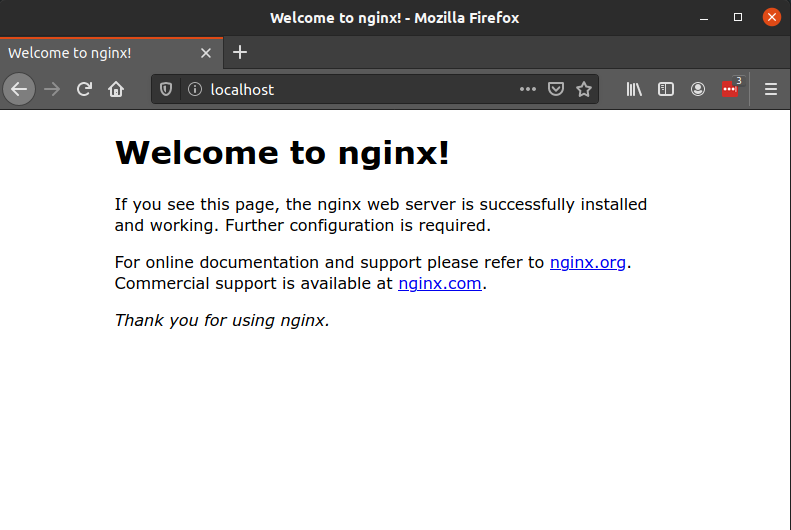Minimize the Firefox window

[704, 18]
